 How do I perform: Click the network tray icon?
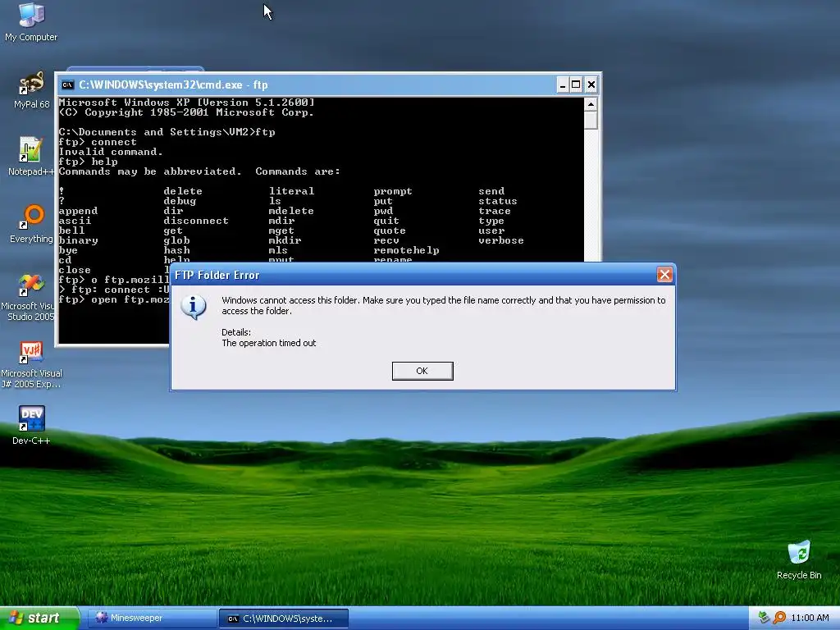(764, 618)
